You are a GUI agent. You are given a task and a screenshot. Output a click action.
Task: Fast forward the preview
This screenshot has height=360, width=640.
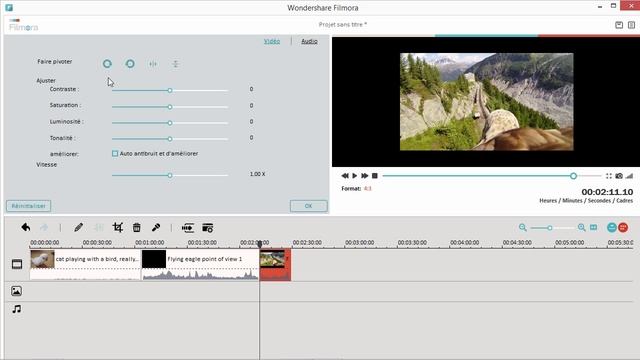(x=364, y=176)
